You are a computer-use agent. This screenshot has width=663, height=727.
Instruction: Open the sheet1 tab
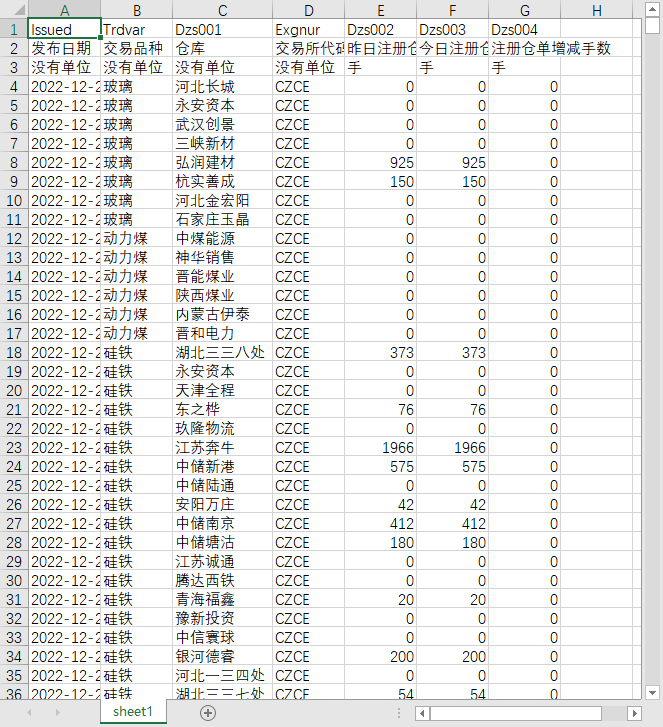pos(133,712)
